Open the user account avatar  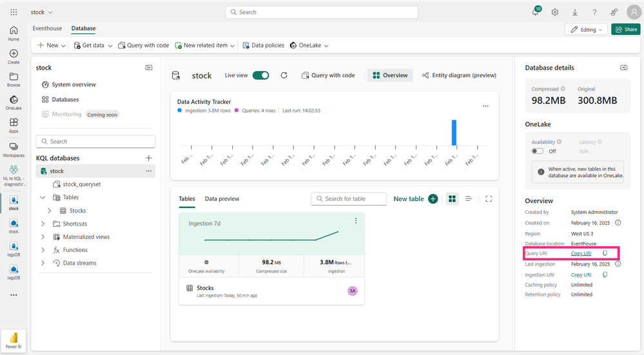(634, 12)
